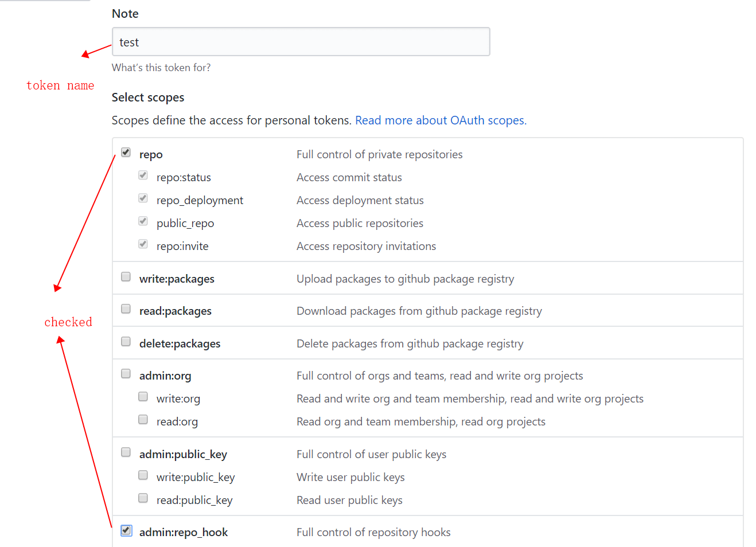The height and width of the screenshot is (547, 756).
Task: Toggle the repo_deployment checkbox
Action: click(x=143, y=198)
